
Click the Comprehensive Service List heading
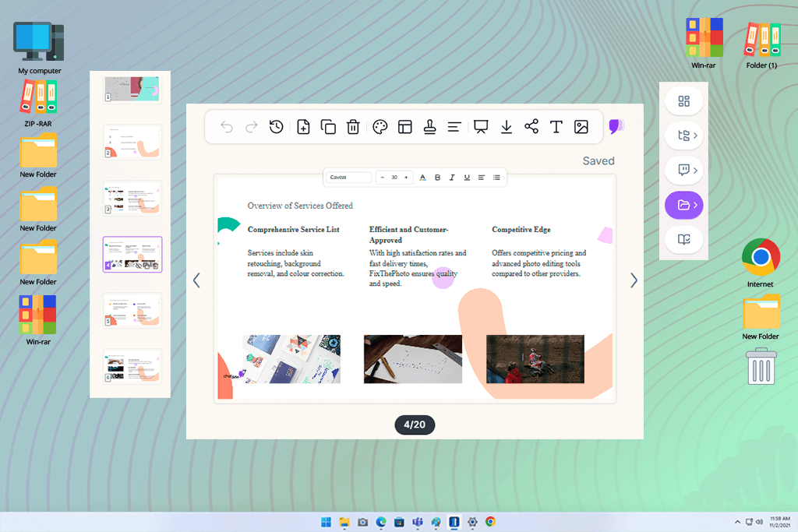pyautogui.click(x=293, y=229)
